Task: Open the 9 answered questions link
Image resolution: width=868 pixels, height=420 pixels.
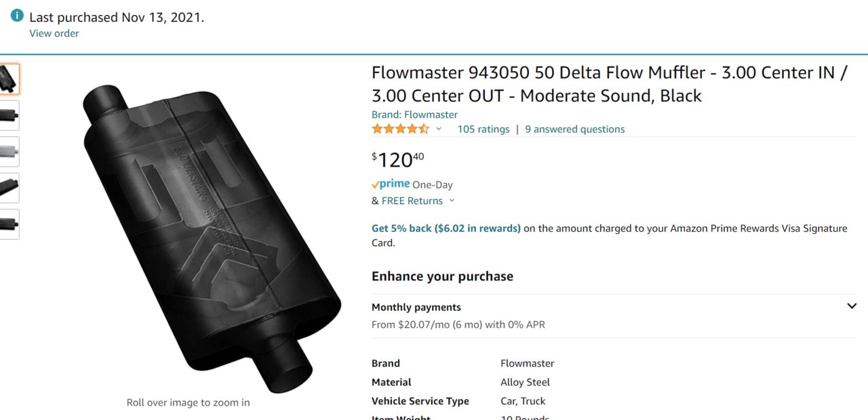Action: [x=575, y=129]
